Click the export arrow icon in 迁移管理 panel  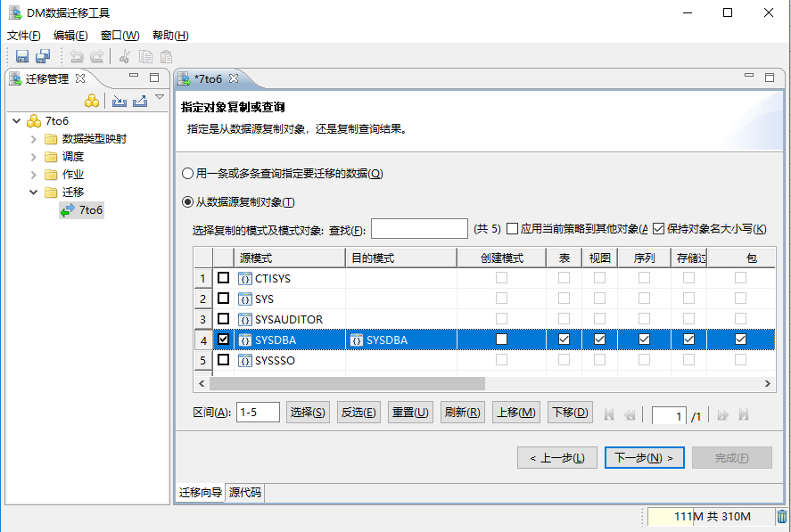coord(141,101)
